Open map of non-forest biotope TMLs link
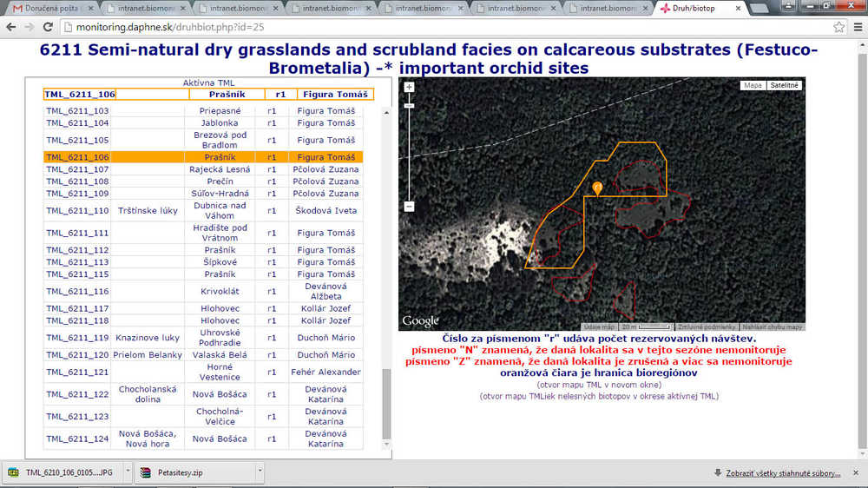Screen dimensions: 868x488 599,396
